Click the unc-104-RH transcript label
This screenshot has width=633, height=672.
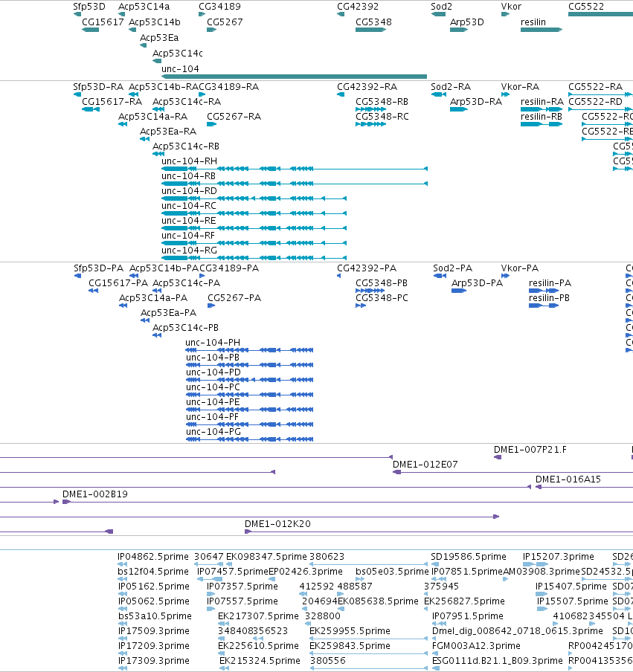coord(189,161)
